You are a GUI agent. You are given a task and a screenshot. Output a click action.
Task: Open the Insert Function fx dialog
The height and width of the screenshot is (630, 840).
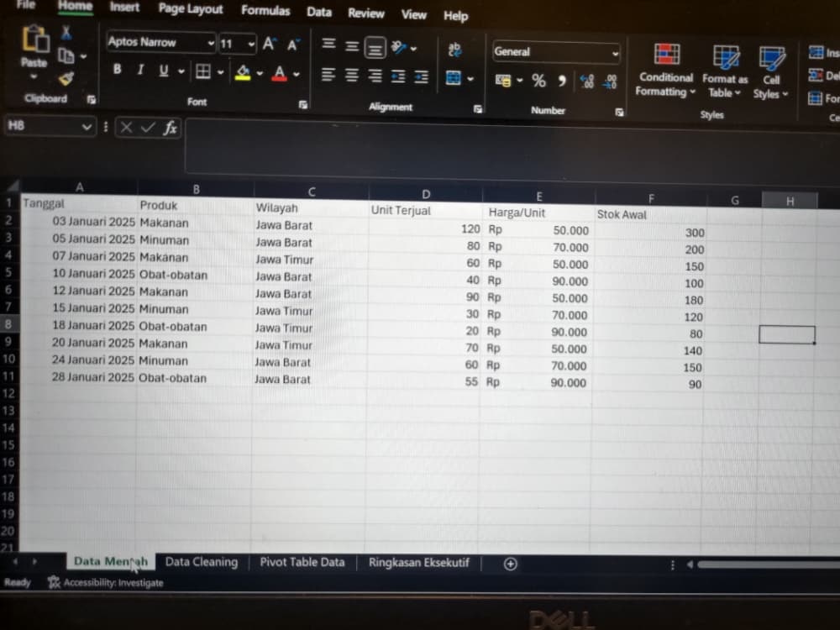click(171, 128)
